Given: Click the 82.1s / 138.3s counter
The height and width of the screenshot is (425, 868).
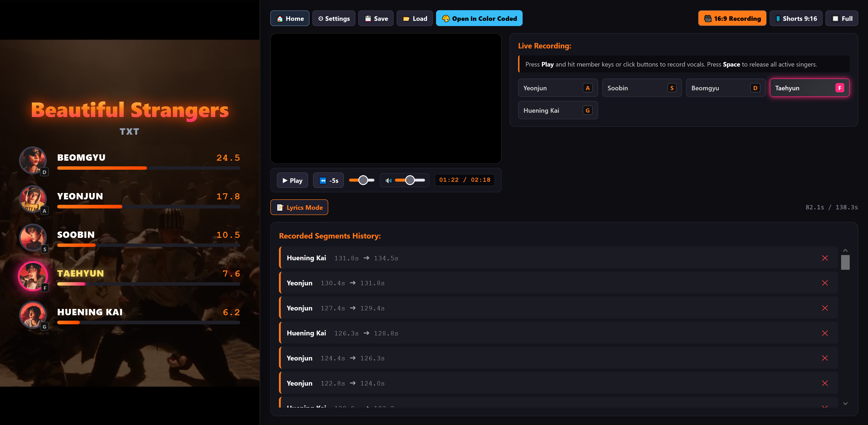Looking at the screenshot, I should pos(832,207).
